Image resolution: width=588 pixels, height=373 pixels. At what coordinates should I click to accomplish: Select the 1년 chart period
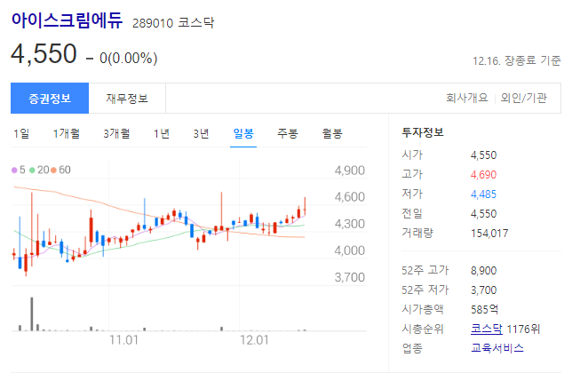(162, 133)
